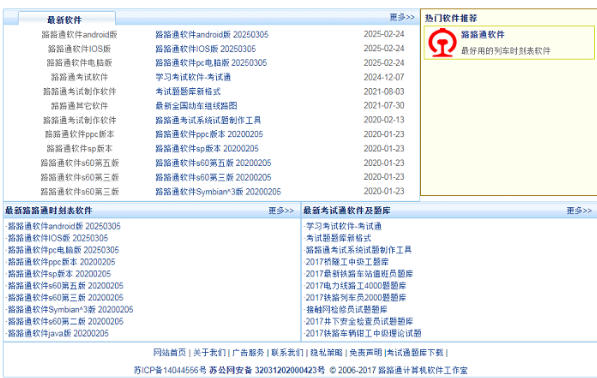597x378 pixels.
Task: Open 2017电力线路工4000题题库 link
Action: point(356,286)
